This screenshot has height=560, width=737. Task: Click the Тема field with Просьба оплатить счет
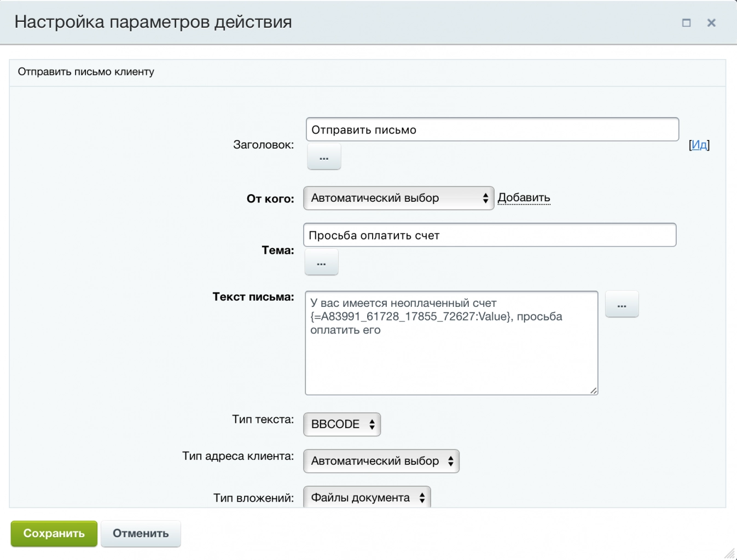tap(490, 235)
